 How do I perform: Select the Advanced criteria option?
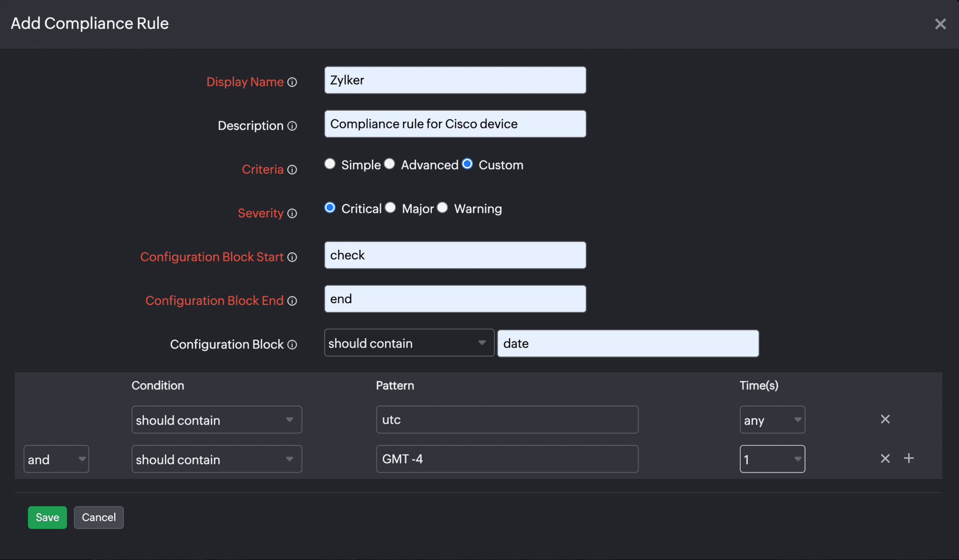(x=389, y=163)
